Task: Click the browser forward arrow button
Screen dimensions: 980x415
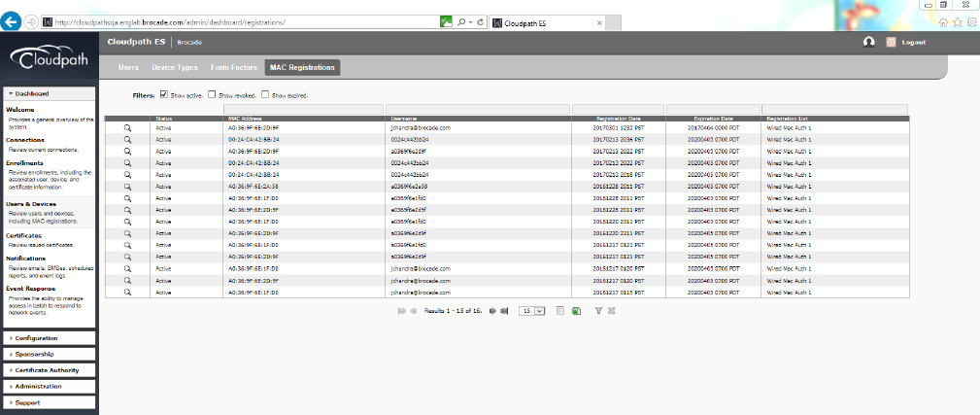Action: pos(31,22)
